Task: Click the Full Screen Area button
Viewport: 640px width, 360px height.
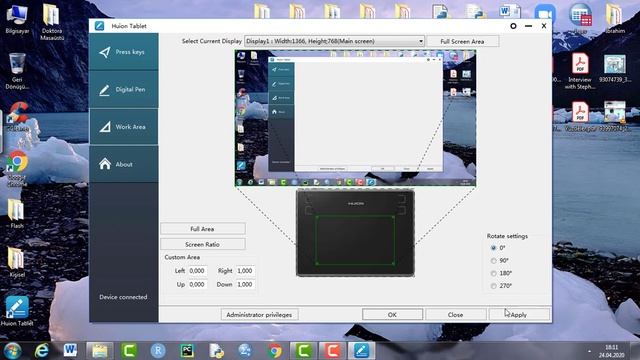Action: click(462, 41)
